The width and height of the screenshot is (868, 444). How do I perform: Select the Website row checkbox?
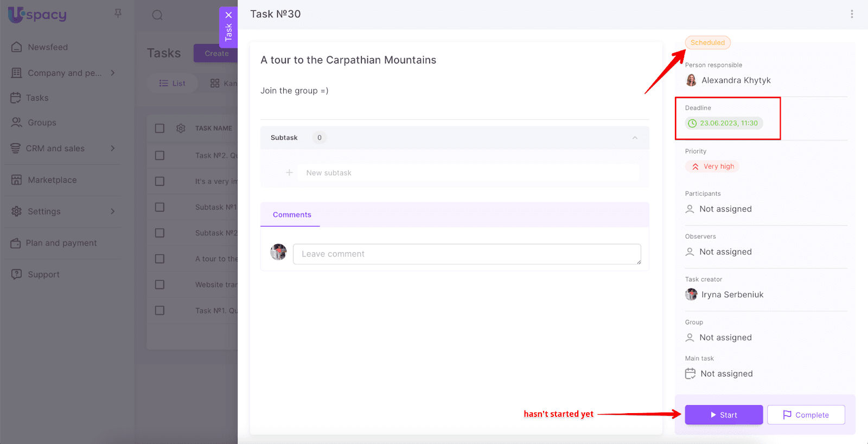pos(159,285)
